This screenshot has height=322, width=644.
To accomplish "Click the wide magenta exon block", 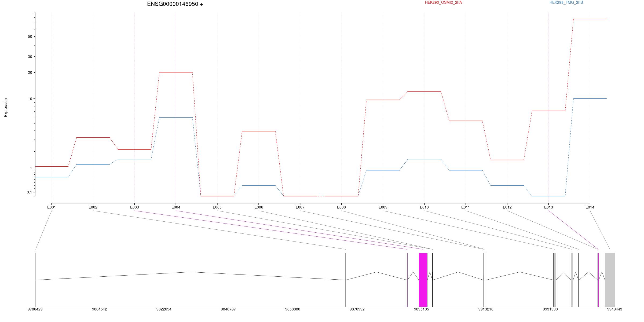I will [x=423, y=280].
